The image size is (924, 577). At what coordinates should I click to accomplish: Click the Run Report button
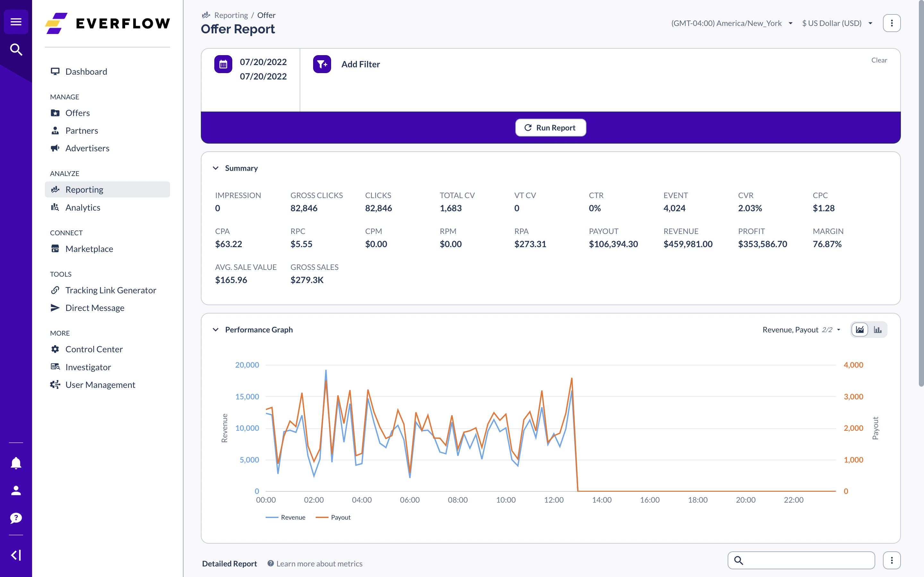551,127
